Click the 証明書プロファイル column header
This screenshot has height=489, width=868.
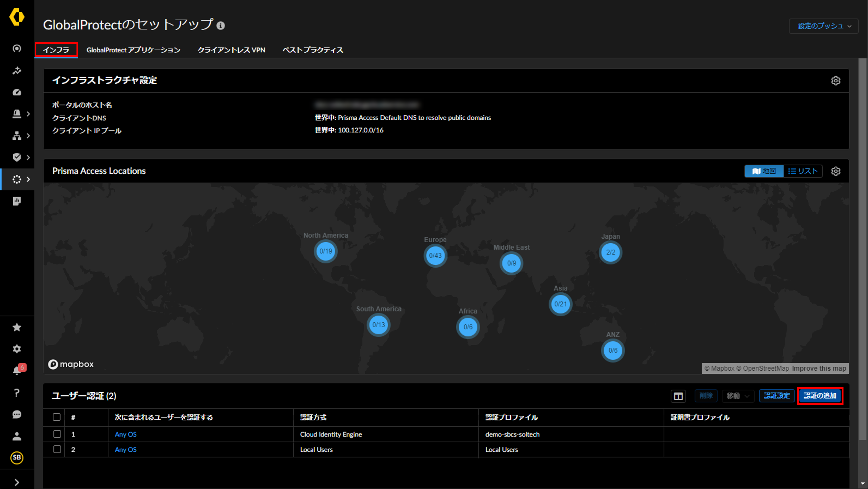(700, 417)
